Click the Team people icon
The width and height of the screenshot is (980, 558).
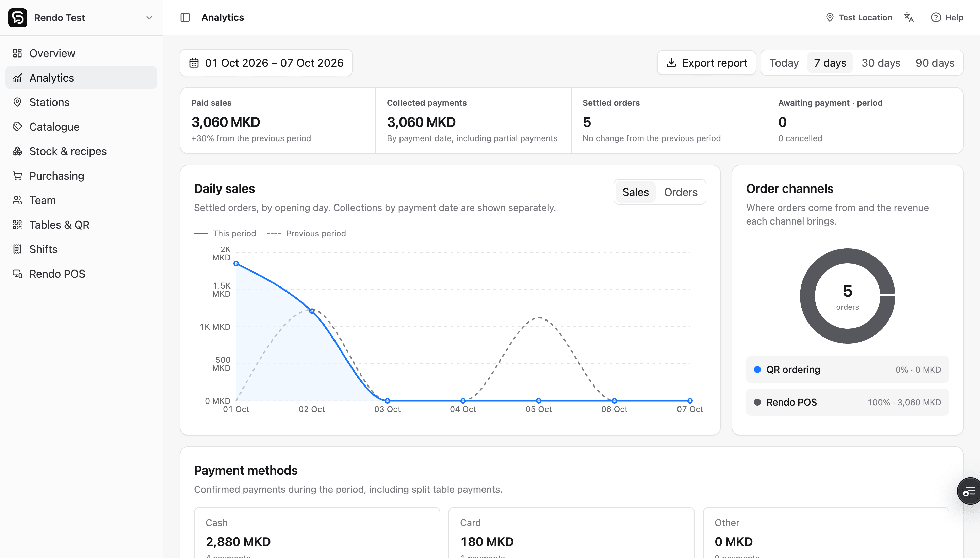pos(17,200)
